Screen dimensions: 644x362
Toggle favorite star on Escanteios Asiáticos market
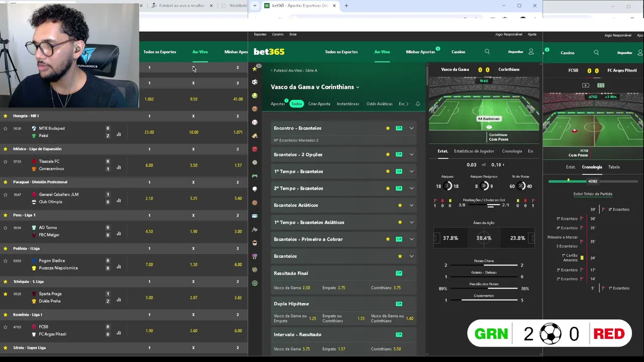[400, 205]
